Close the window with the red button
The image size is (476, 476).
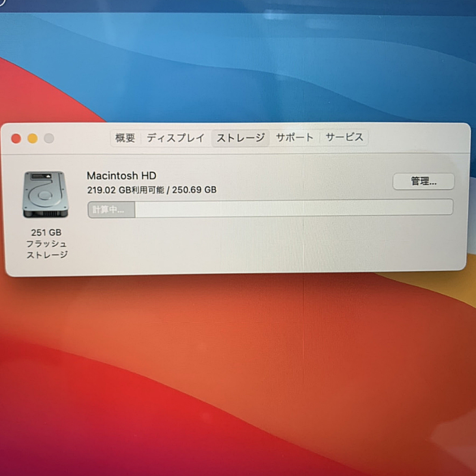pos(16,139)
